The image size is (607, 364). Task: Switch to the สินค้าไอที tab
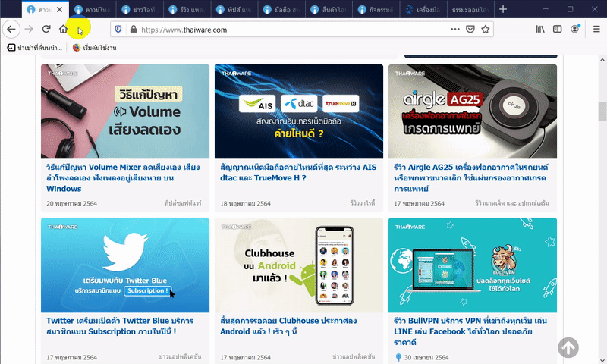(x=329, y=10)
